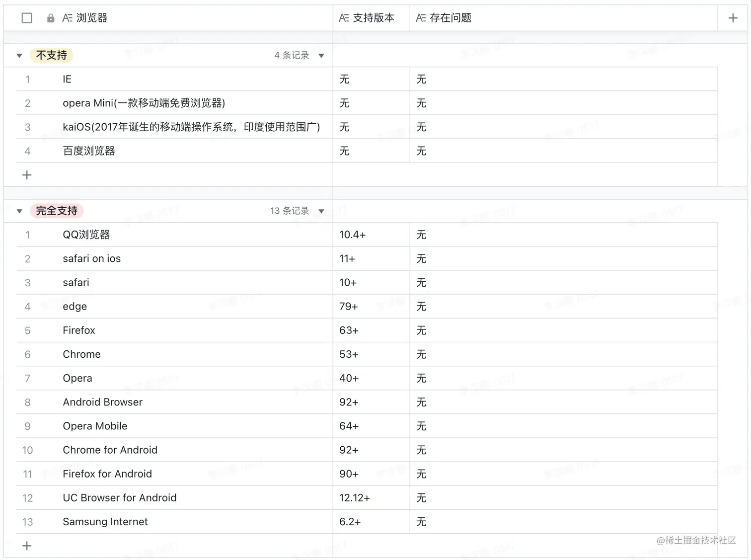
Task: Select the Opera Mobile cell
Action: [x=174, y=426]
